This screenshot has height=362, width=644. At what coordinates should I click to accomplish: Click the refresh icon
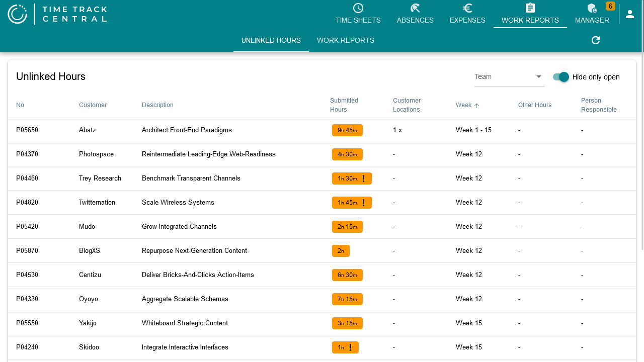click(596, 40)
